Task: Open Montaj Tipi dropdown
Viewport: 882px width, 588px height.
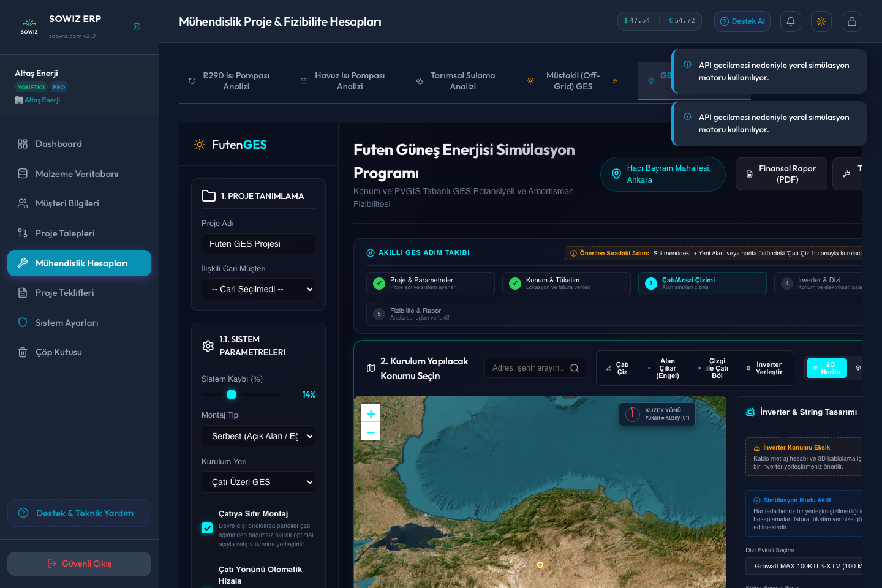Action: click(x=258, y=436)
